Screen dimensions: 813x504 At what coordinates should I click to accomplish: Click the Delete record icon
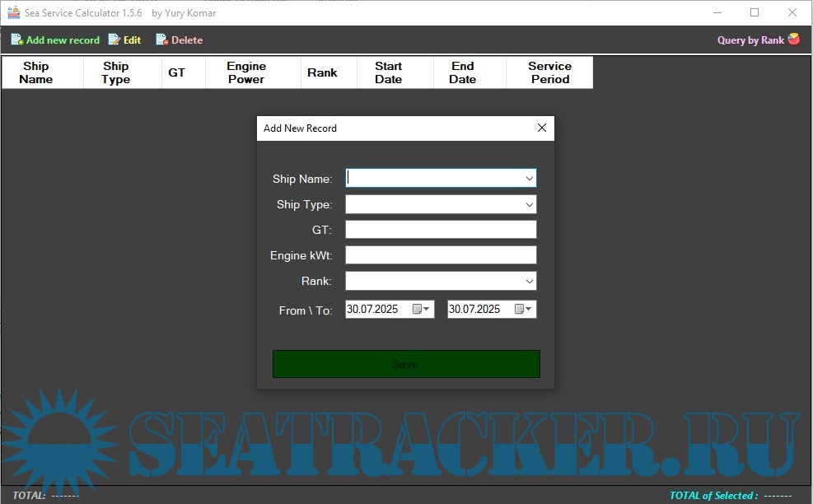(161, 40)
